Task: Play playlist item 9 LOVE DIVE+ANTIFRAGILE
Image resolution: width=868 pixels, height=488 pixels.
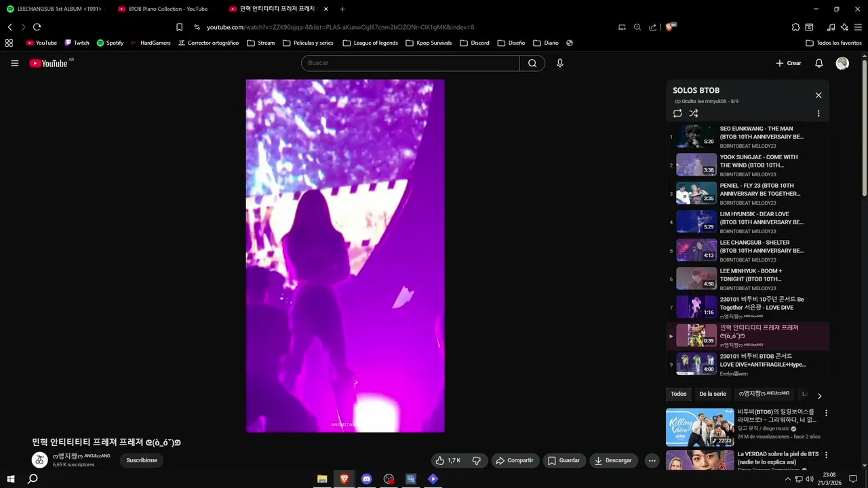Action: (x=747, y=364)
